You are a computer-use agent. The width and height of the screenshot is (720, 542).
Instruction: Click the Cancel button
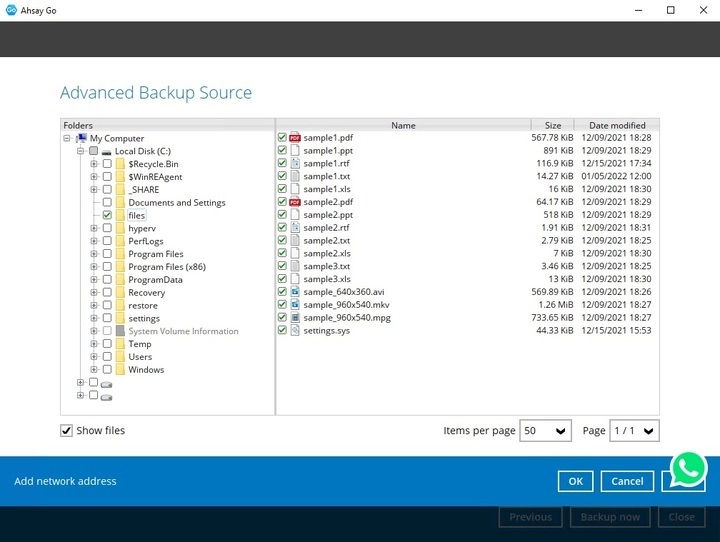click(627, 481)
